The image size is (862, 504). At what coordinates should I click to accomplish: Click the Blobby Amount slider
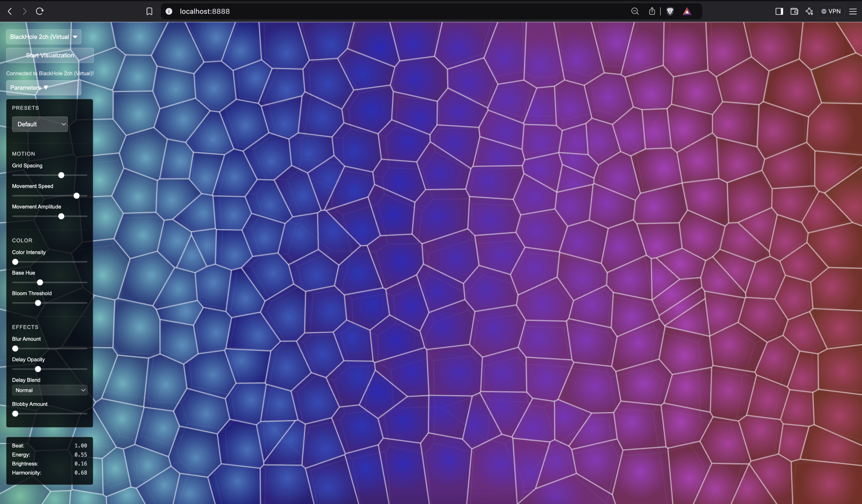[50, 413]
